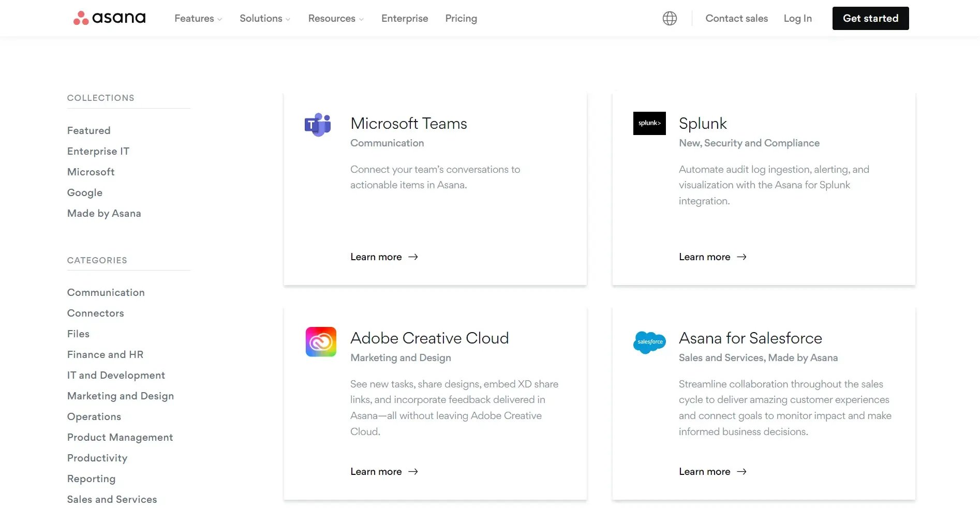Filter by Communication category
Image resolution: width=980 pixels, height=508 pixels.
click(106, 292)
